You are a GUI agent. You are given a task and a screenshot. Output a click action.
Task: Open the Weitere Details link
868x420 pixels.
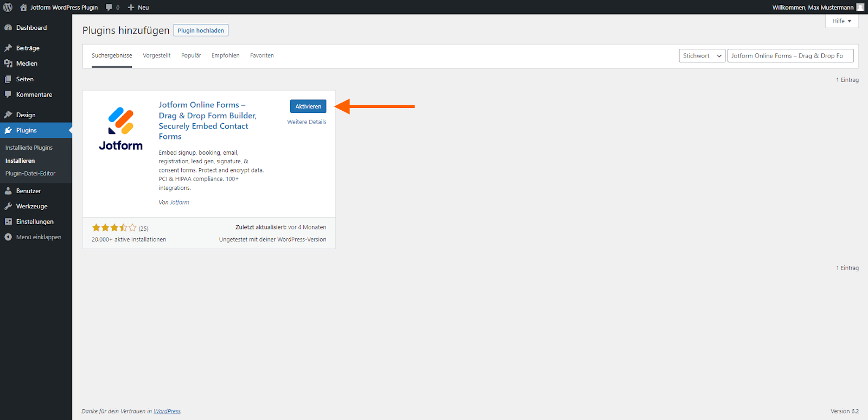point(307,122)
